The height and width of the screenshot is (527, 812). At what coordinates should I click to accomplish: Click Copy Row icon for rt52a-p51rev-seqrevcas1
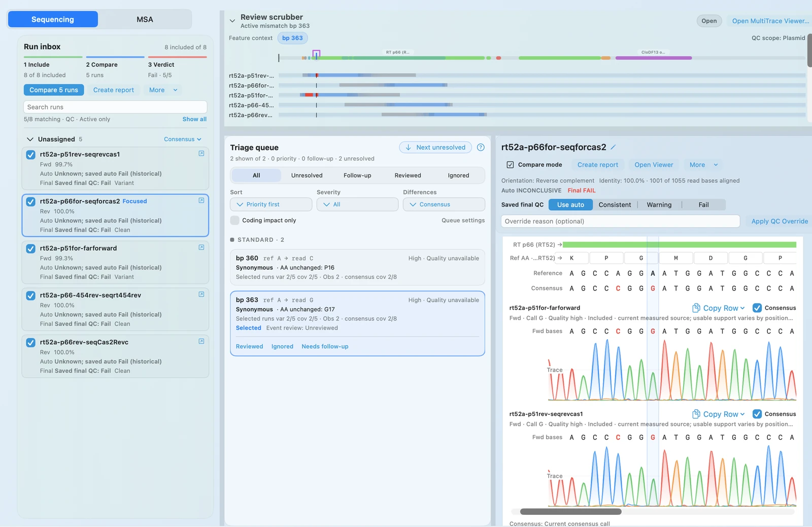pos(696,414)
